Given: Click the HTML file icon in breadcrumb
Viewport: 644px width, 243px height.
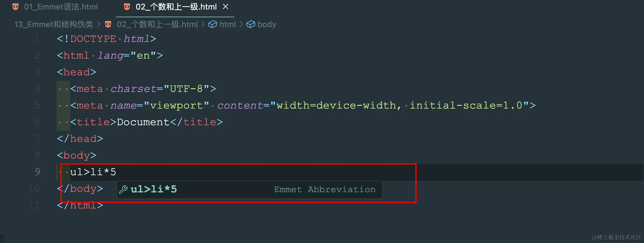Looking at the screenshot, I should 108,24.
